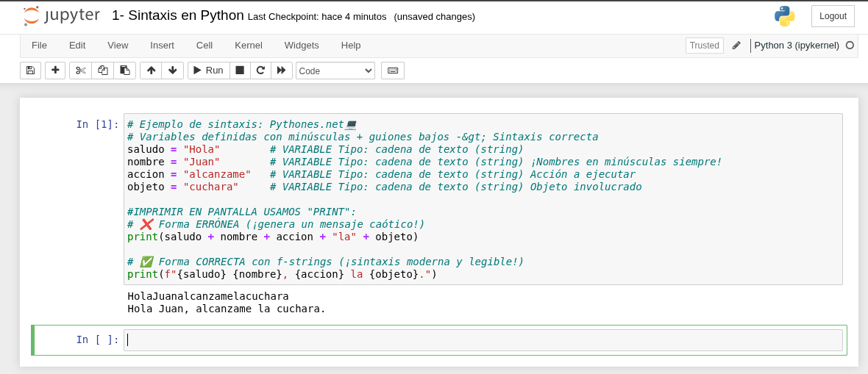Image resolution: width=868 pixels, height=374 pixels.
Task: Save and checkpoint the notebook
Action: 30,71
